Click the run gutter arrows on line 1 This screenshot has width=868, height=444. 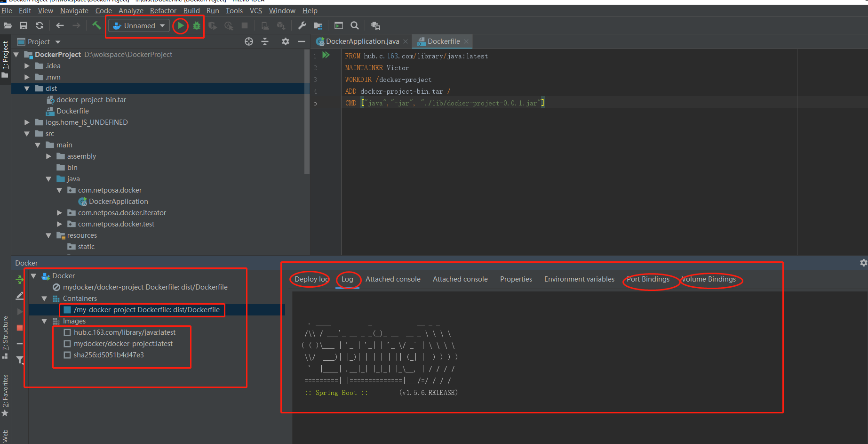326,55
